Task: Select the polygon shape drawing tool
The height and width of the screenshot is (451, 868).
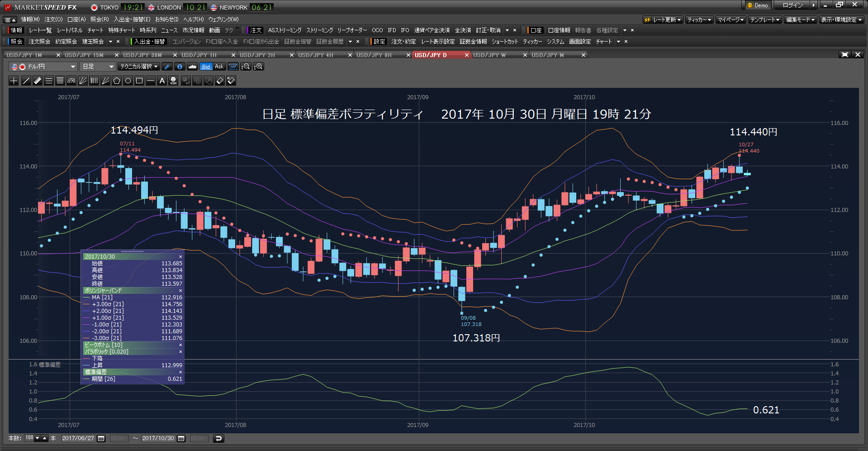Action: (117, 81)
